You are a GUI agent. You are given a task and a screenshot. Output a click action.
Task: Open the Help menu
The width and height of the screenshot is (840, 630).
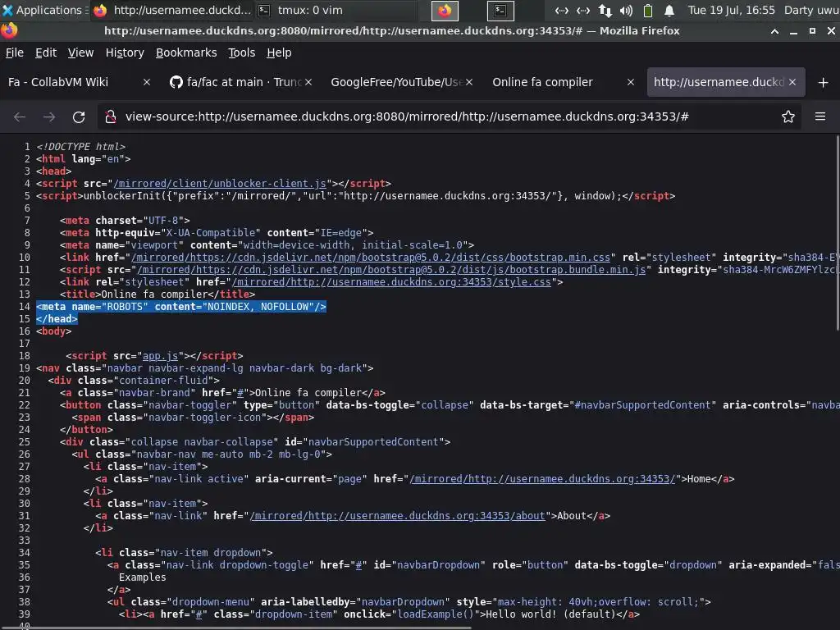[279, 52]
